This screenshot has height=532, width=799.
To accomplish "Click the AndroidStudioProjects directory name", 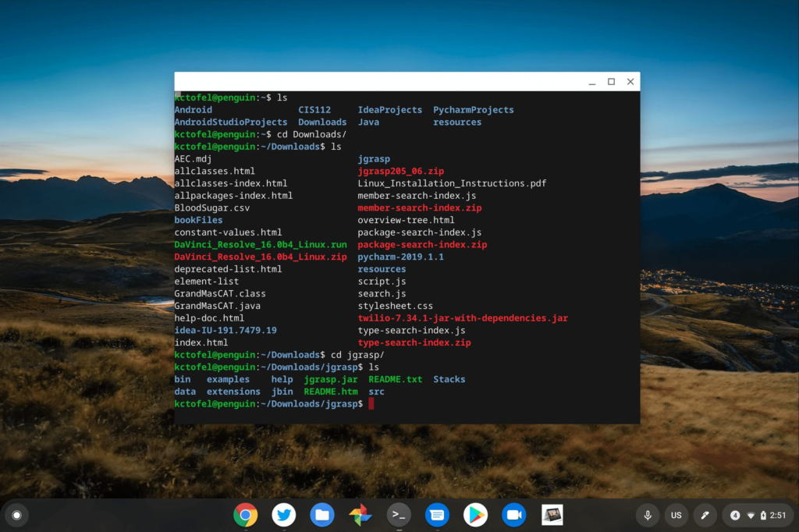I will pos(231,122).
